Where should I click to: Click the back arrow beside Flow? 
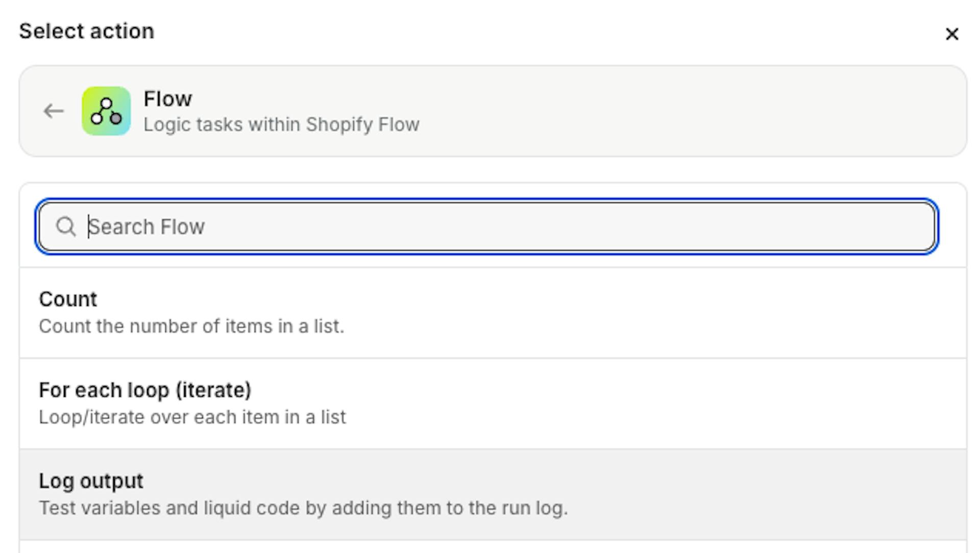coord(54,111)
